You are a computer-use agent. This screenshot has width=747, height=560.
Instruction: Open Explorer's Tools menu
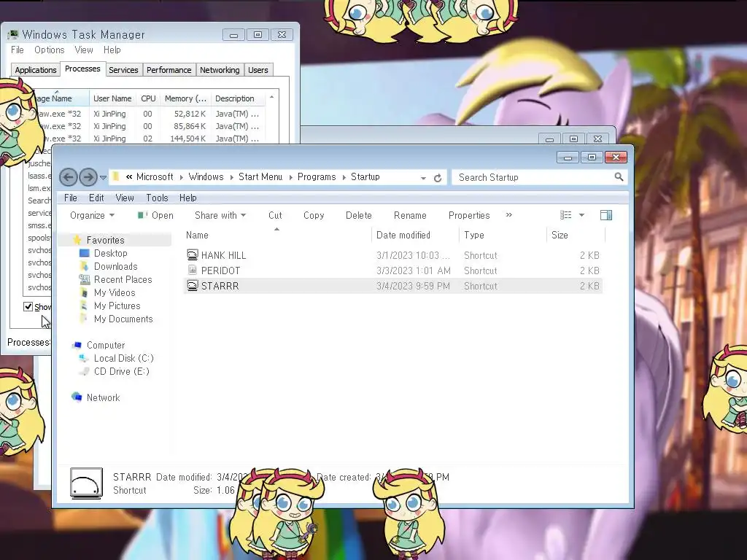click(x=157, y=198)
